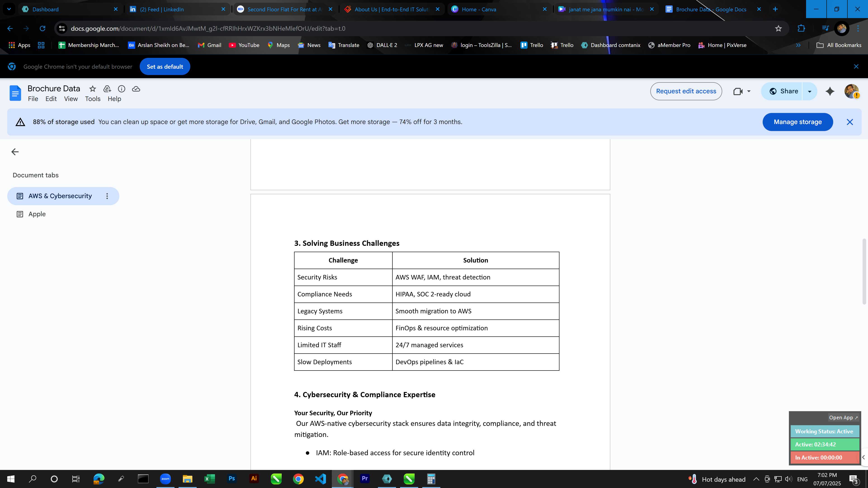This screenshot has width=868, height=488.
Task: Collapse the document tabs panel with the back arrow
Action: pyautogui.click(x=15, y=152)
